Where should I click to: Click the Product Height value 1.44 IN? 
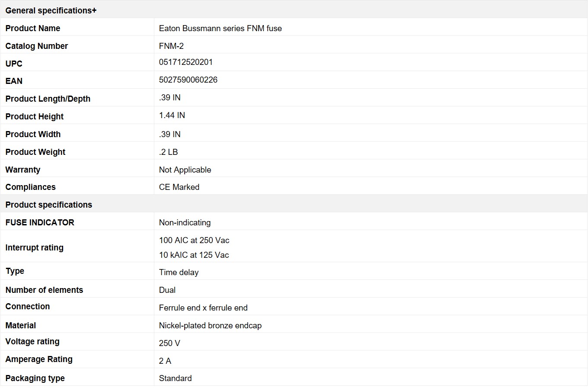pyautogui.click(x=172, y=115)
